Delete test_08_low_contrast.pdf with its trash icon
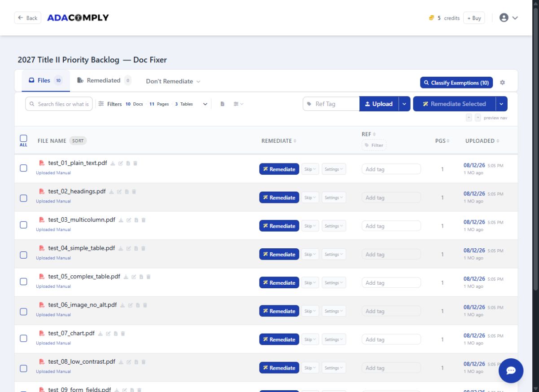Screen dimensions: 539x392 (143, 362)
